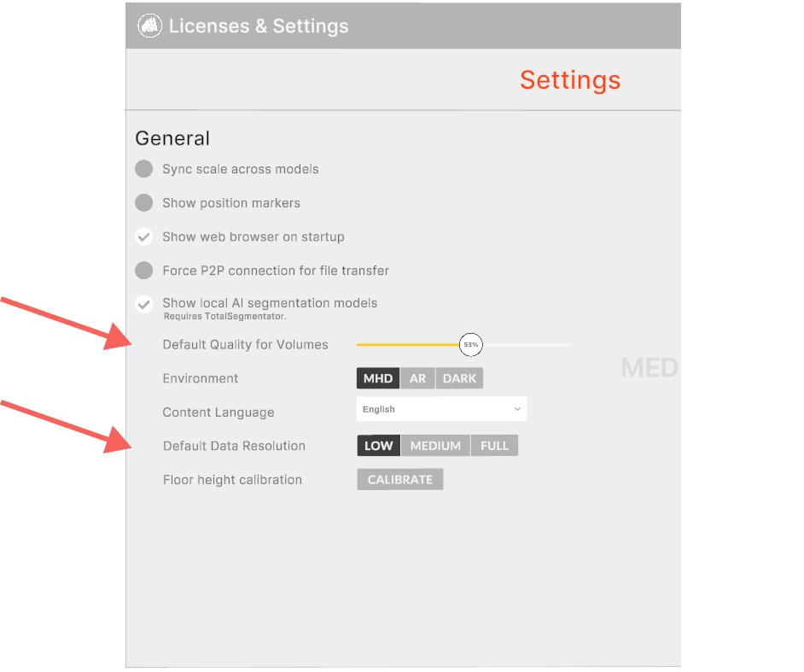
Task: Uncheck Show web browser on startup
Action: pos(144,237)
